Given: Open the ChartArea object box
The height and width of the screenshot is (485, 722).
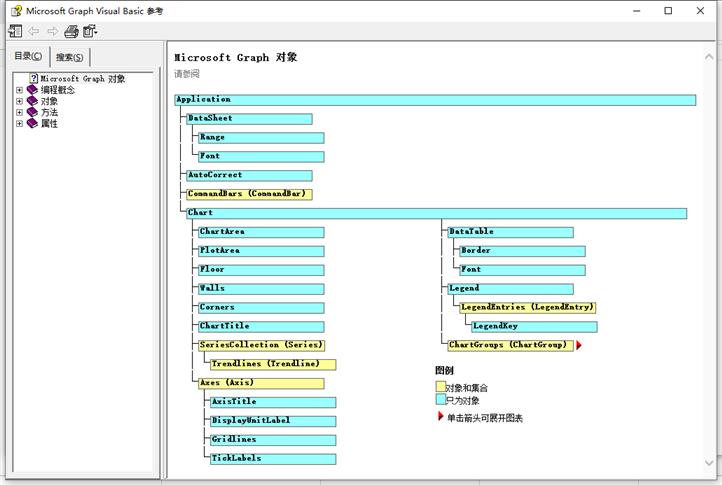Looking at the screenshot, I should pos(261,232).
